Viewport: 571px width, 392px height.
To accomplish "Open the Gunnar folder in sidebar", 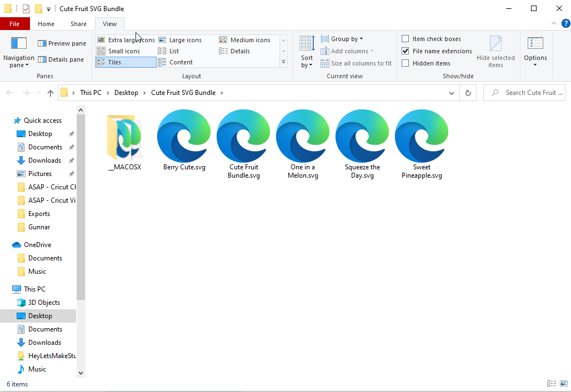I will (39, 227).
